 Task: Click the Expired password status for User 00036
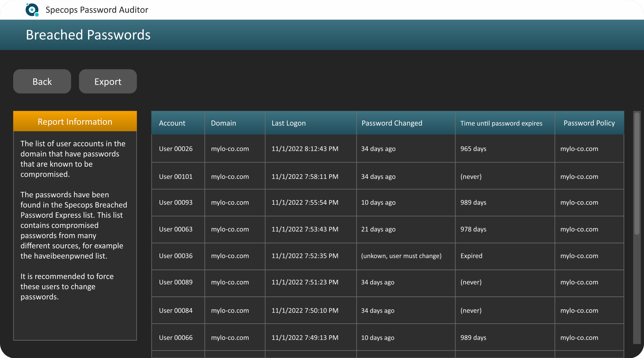click(x=471, y=256)
